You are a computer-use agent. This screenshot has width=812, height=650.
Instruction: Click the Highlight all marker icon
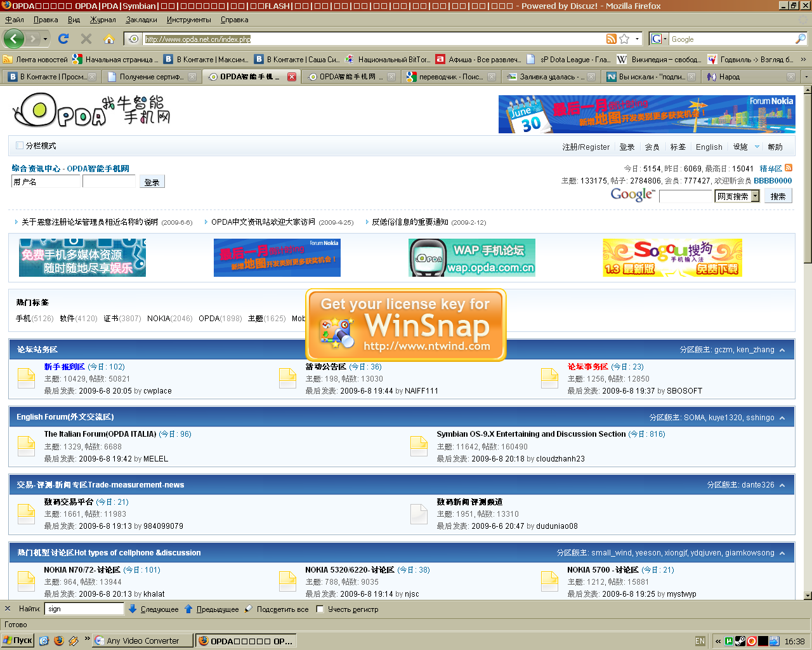click(249, 609)
